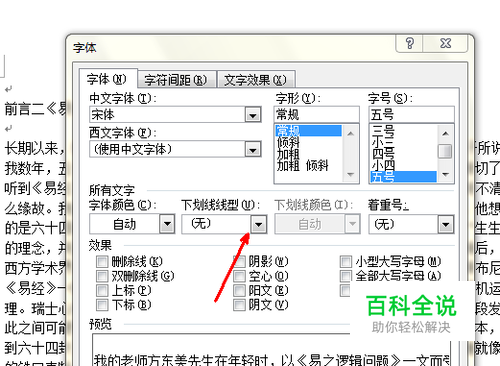500x366 pixels.
Task: Click the preview text box
Action: point(271,350)
